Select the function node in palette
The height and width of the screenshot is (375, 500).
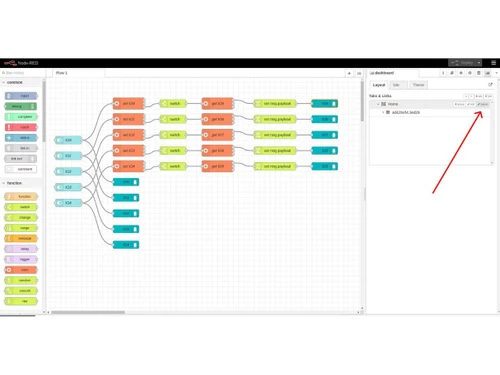(x=21, y=197)
